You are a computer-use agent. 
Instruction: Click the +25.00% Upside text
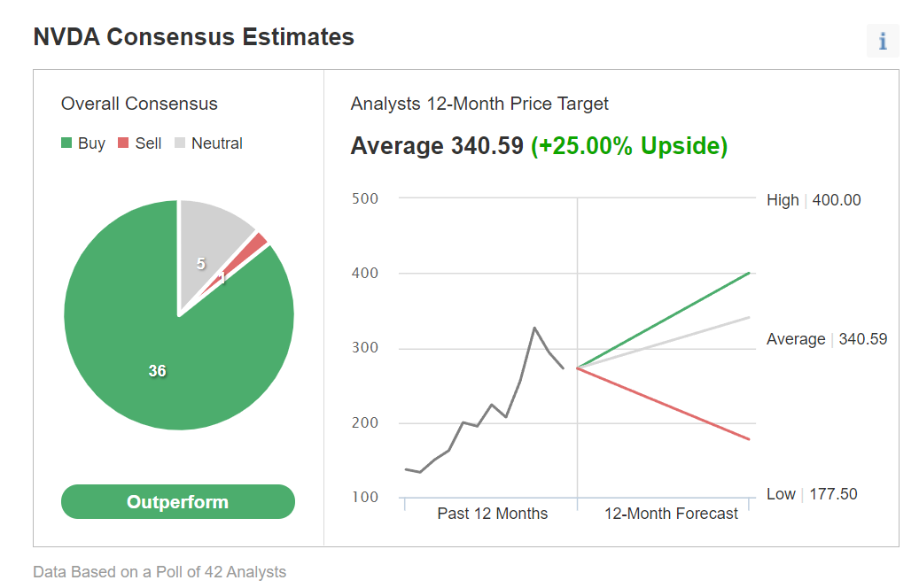click(x=629, y=146)
